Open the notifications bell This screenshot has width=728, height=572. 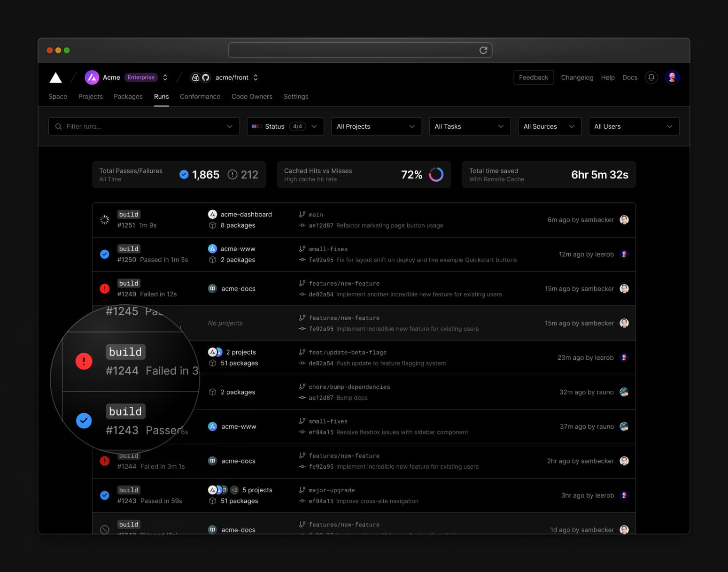tap(651, 77)
